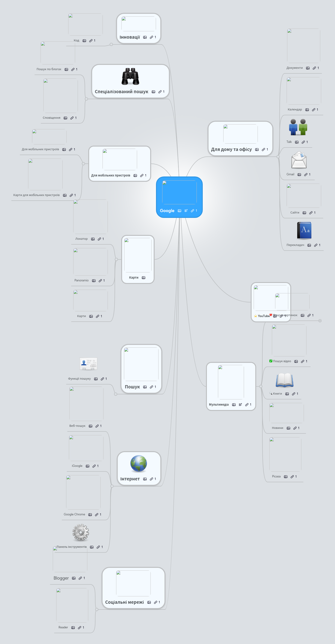The image size is (335, 644).
Task: Collapse the Пошук branch circle
Action: 116,394
